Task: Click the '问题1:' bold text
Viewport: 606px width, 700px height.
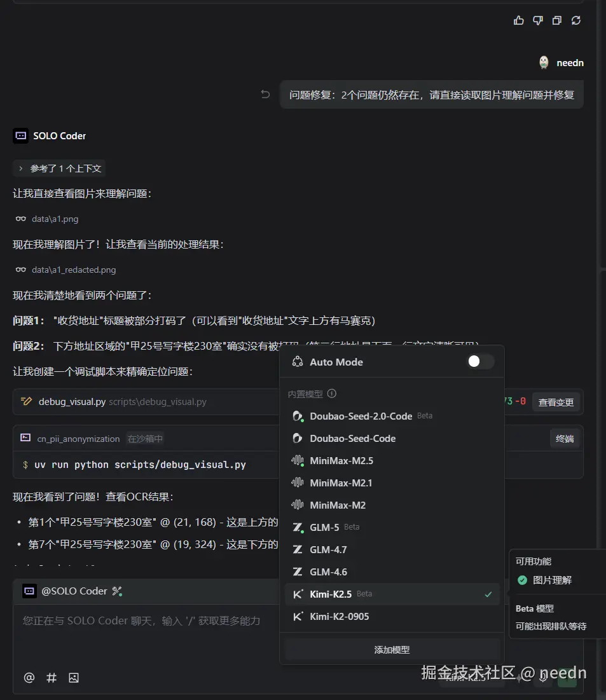Action: [x=29, y=320]
